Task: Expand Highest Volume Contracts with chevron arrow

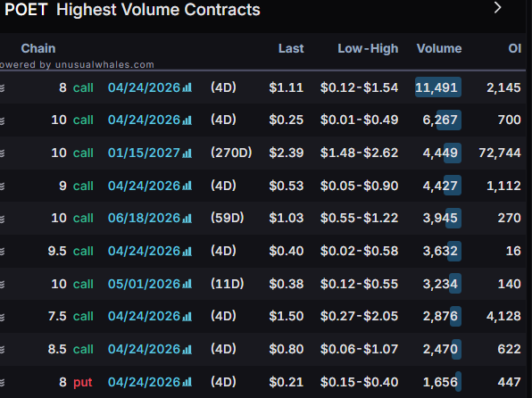Action: (497, 7)
